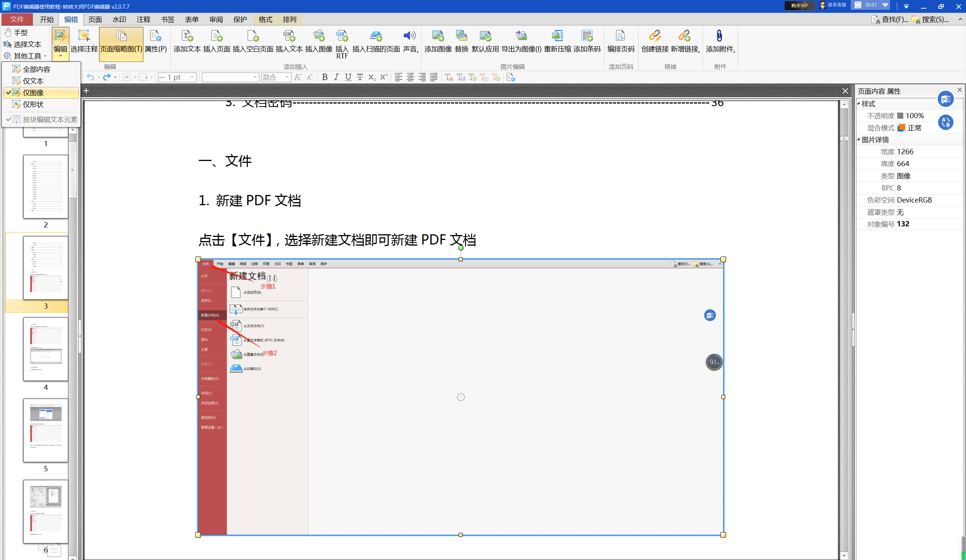The width and height of the screenshot is (966, 560).
Task: Expand the 混合 blend mode dropdown
Action: coord(287,77)
